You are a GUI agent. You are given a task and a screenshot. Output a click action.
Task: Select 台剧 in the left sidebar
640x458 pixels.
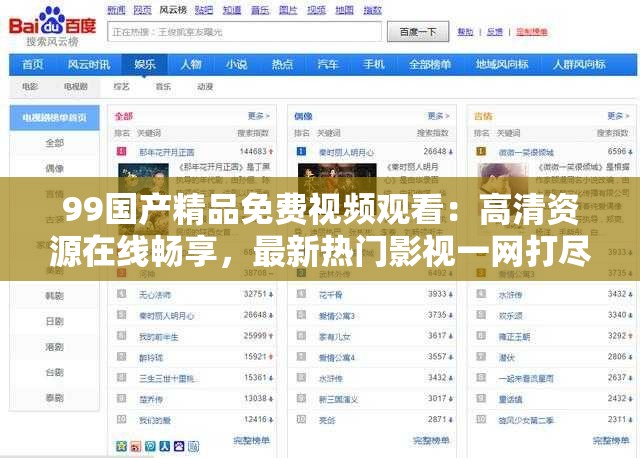54,372
